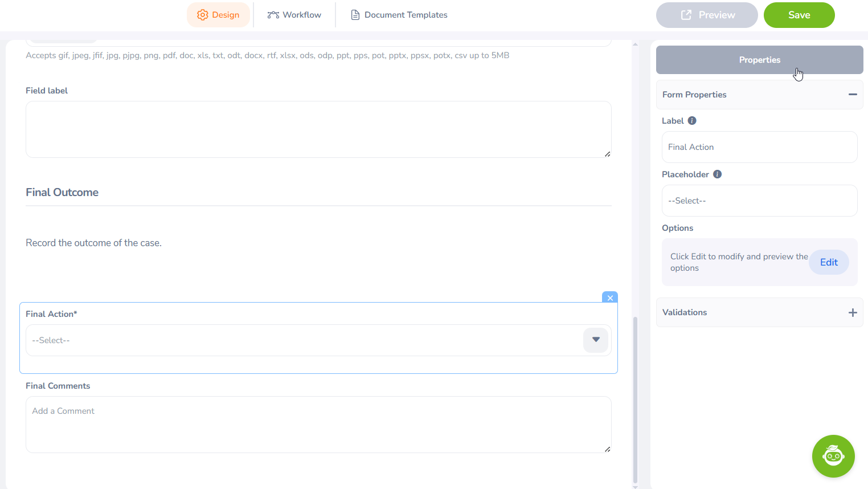This screenshot has width=868, height=489.
Task: Click the Field label text area
Action: click(318, 129)
